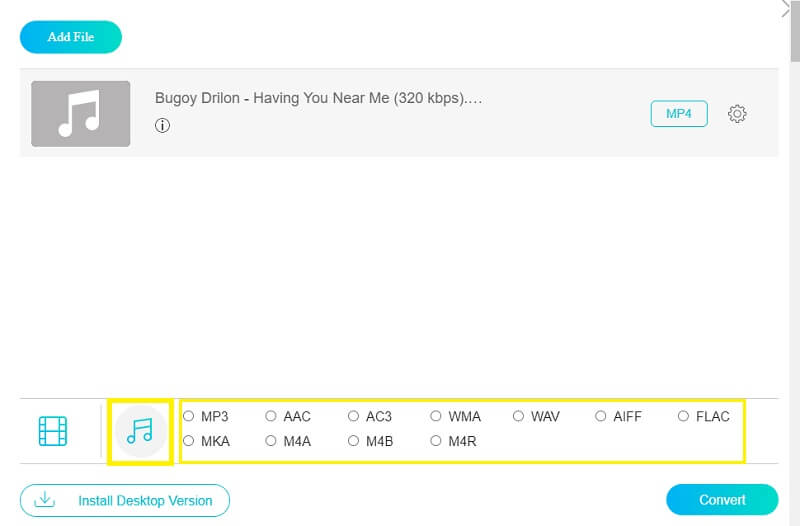
Task: Click the music note file thumbnail
Action: (80, 114)
